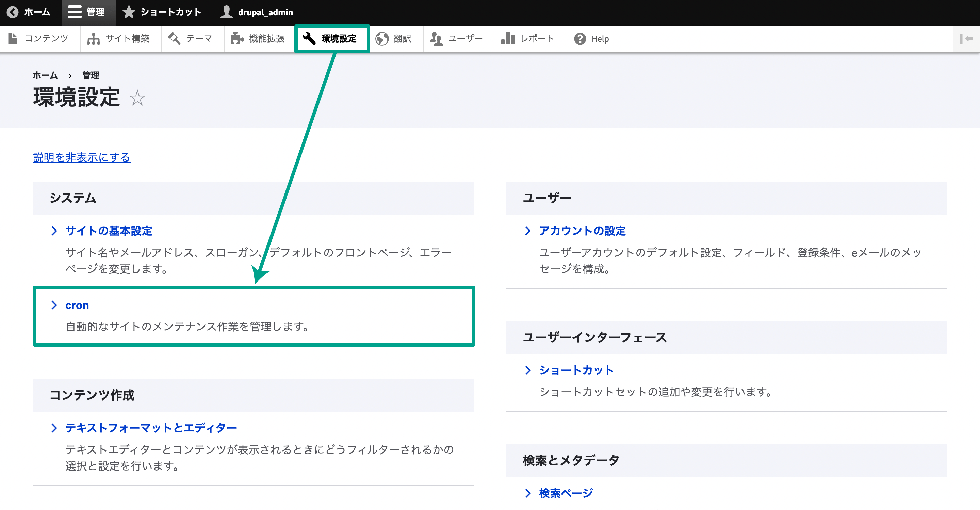The width and height of the screenshot is (980, 510).
Task: Click the テーマ paint brush icon
Action: 174,38
